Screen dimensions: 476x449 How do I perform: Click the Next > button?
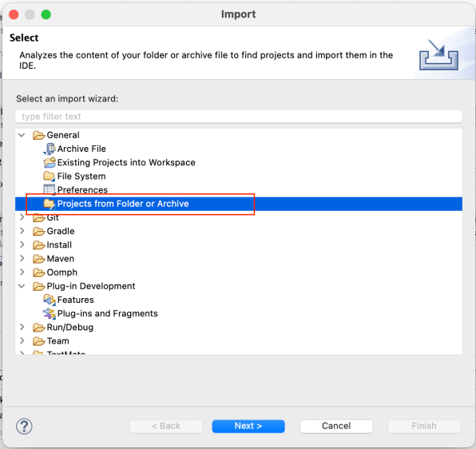click(x=248, y=426)
